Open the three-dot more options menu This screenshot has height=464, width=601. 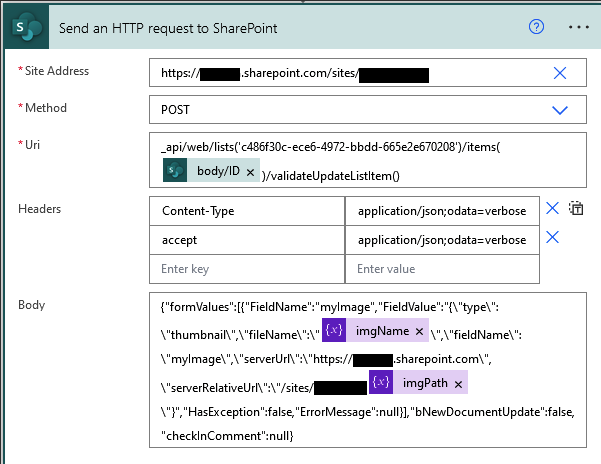(579, 27)
